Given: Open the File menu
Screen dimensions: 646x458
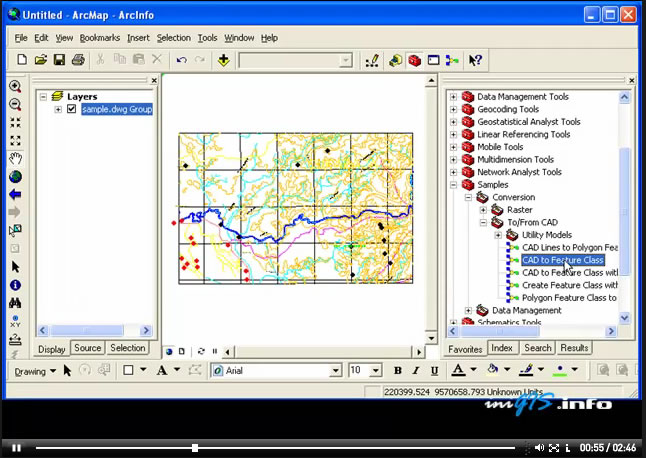Looking at the screenshot, I should pos(21,38).
